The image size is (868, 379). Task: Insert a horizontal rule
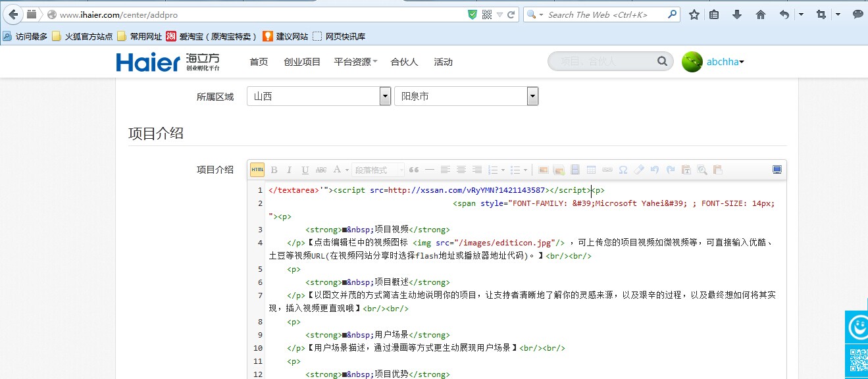point(430,170)
